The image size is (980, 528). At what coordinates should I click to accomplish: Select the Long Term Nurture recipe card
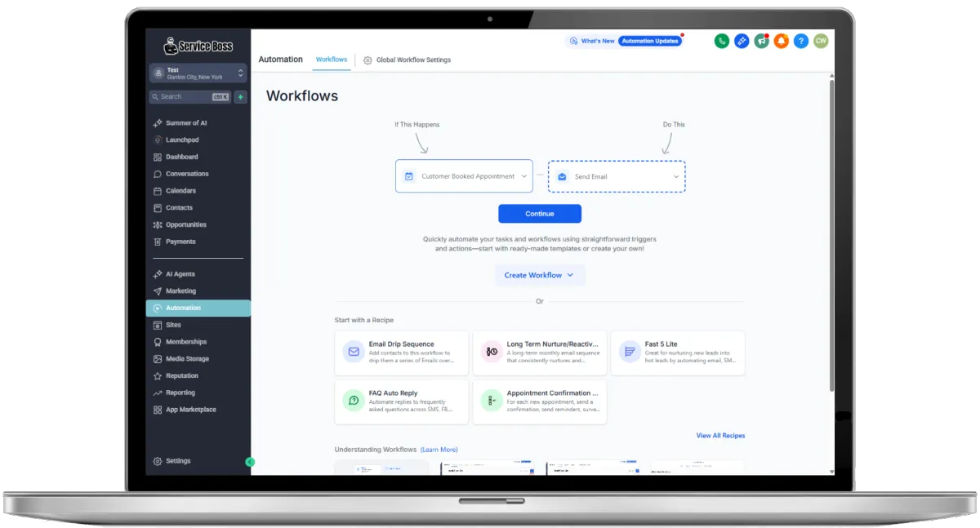(x=540, y=353)
